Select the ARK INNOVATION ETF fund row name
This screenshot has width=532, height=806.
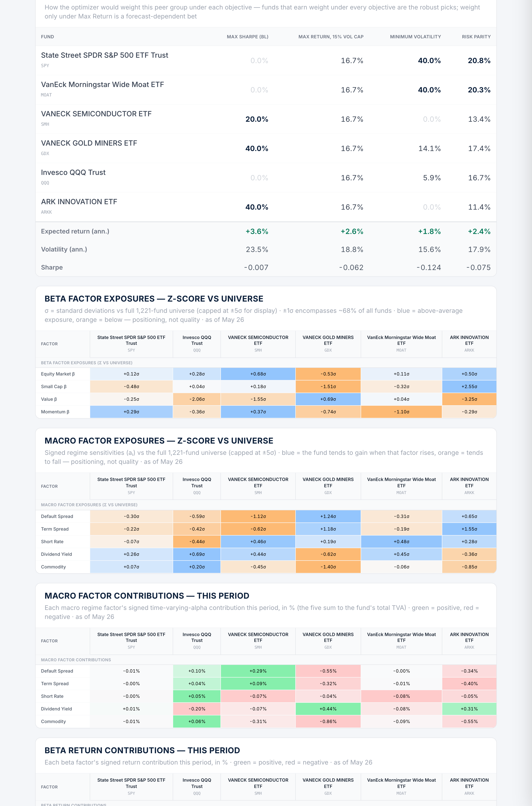point(79,201)
